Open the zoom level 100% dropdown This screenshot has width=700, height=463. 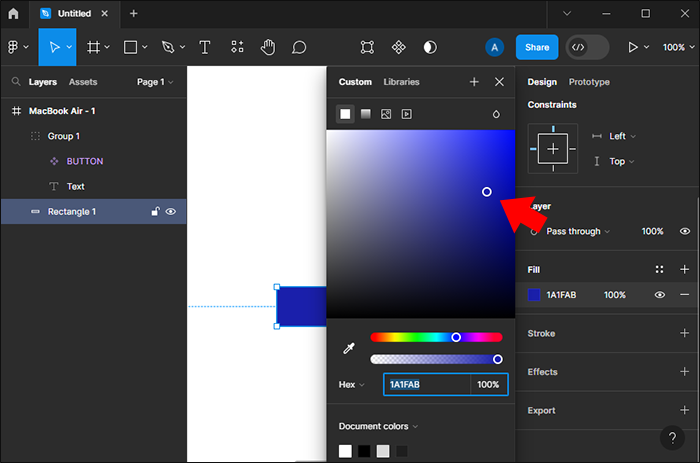point(674,47)
